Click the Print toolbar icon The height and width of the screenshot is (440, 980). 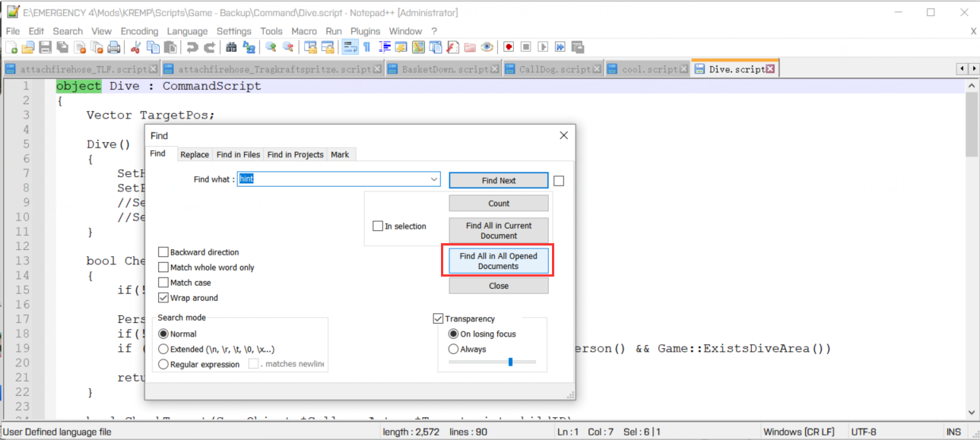(x=113, y=47)
